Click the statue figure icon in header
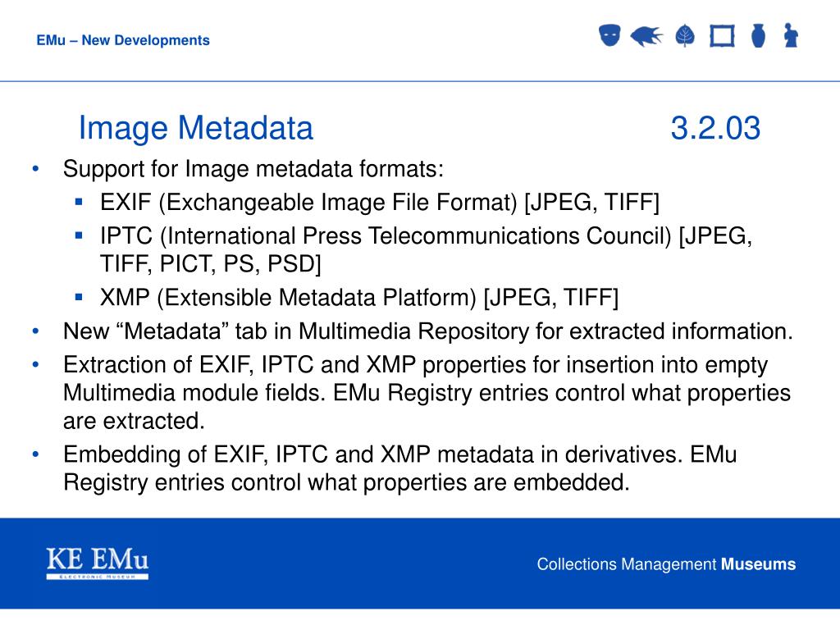This screenshot has width=840, height=630. pyautogui.click(x=791, y=35)
